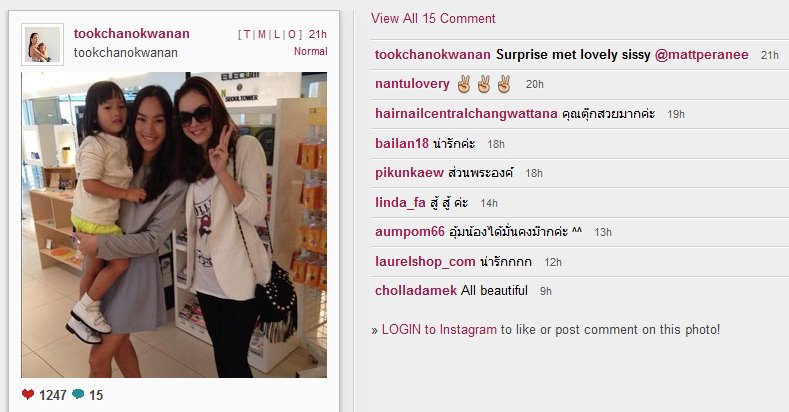The height and width of the screenshot is (412, 789).
Task: Open pikunkaew's profile link
Action: (x=409, y=173)
